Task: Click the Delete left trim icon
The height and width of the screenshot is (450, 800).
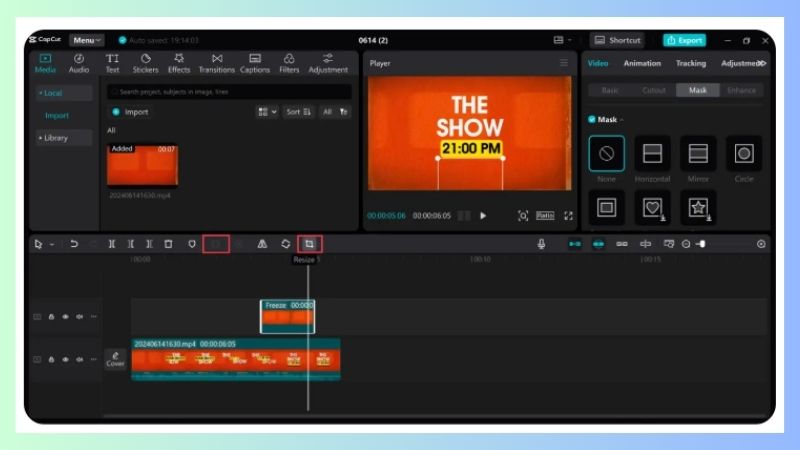Action: [x=131, y=244]
